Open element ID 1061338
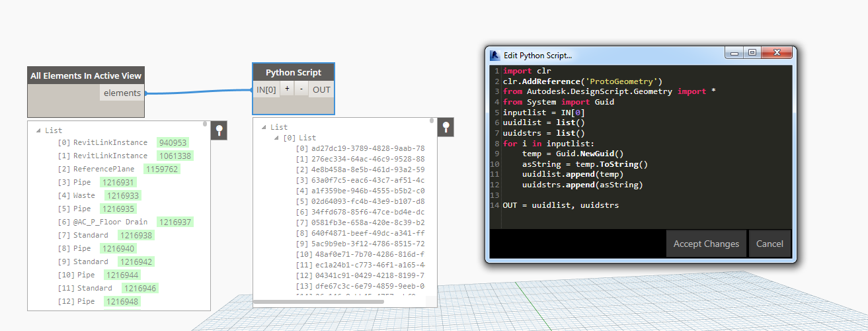868x331 pixels. click(x=175, y=156)
